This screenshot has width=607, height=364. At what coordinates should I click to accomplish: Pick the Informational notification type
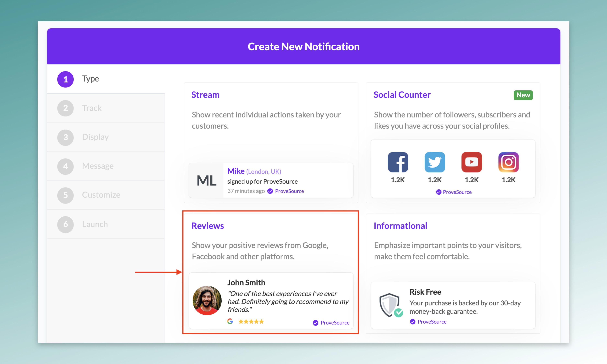click(x=400, y=226)
